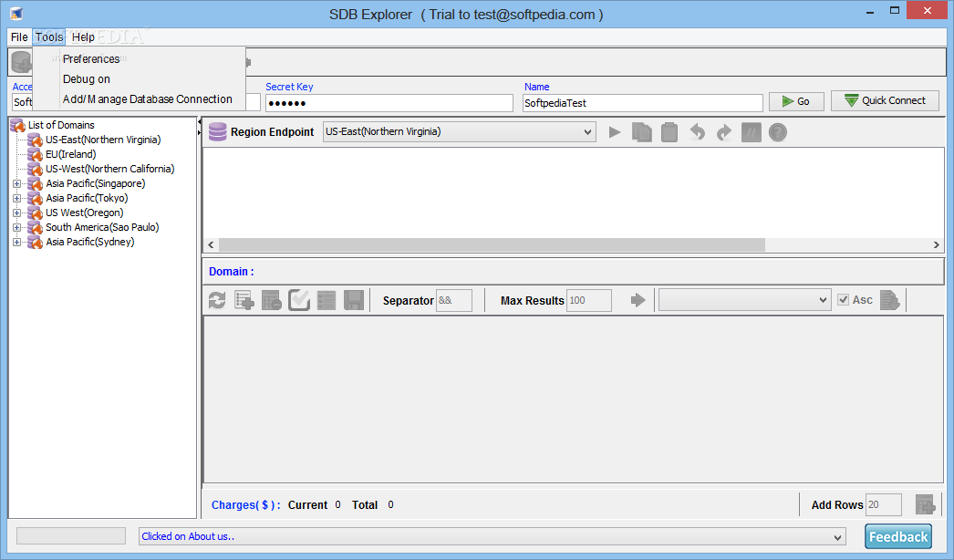Select US-West(Northern California) in tree
Screen dimensions: 954x560
(x=109, y=169)
